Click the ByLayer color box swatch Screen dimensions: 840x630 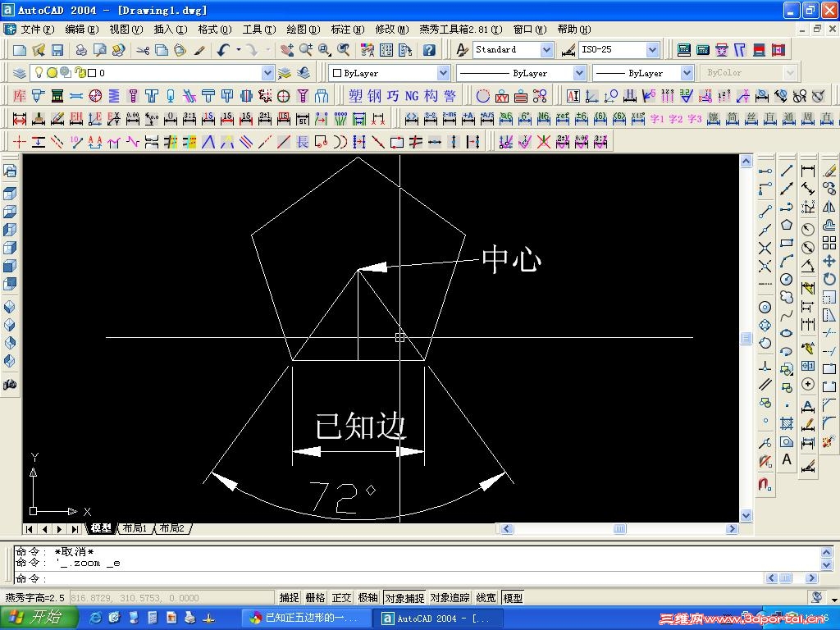click(x=337, y=73)
